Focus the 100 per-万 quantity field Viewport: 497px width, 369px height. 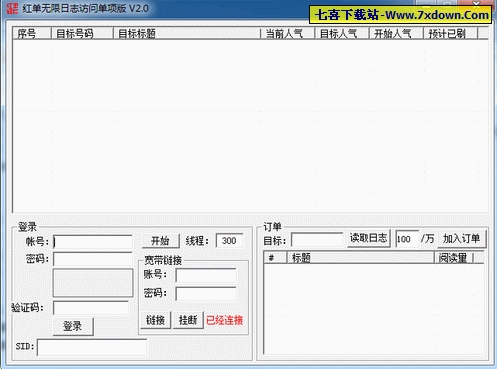coord(407,239)
